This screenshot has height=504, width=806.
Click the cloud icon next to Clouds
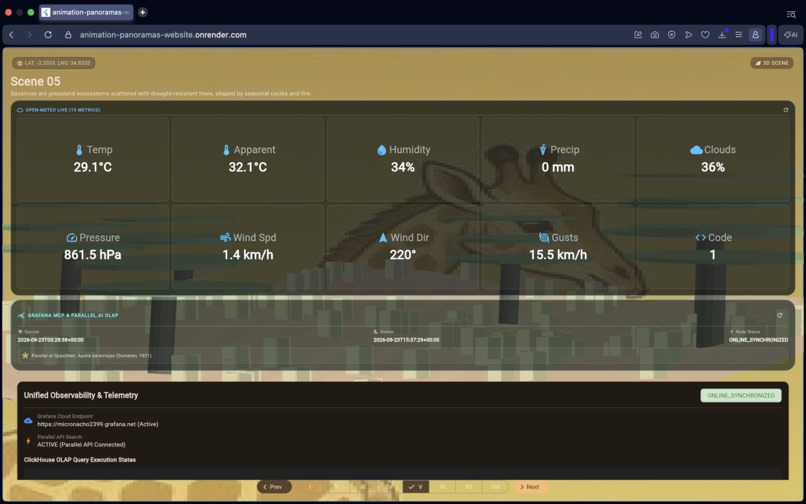click(x=696, y=150)
